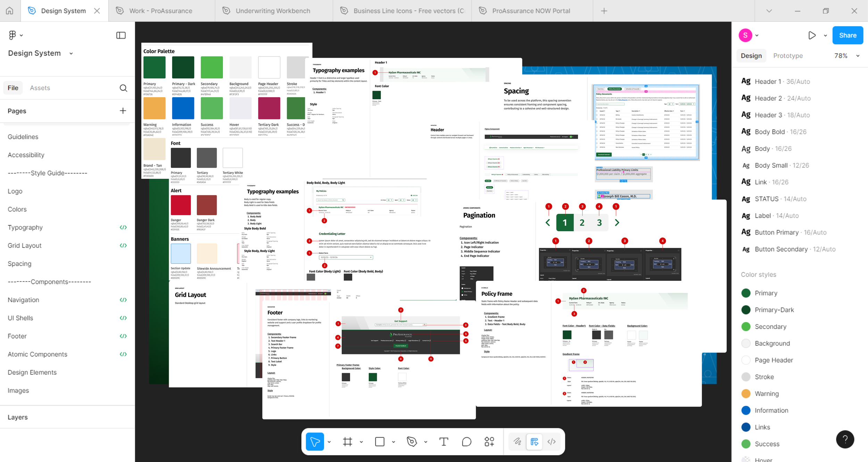The height and width of the screenshot is (462, 868).
Task: Select the Rectangle shape tool
Action: tap(380, 442)
